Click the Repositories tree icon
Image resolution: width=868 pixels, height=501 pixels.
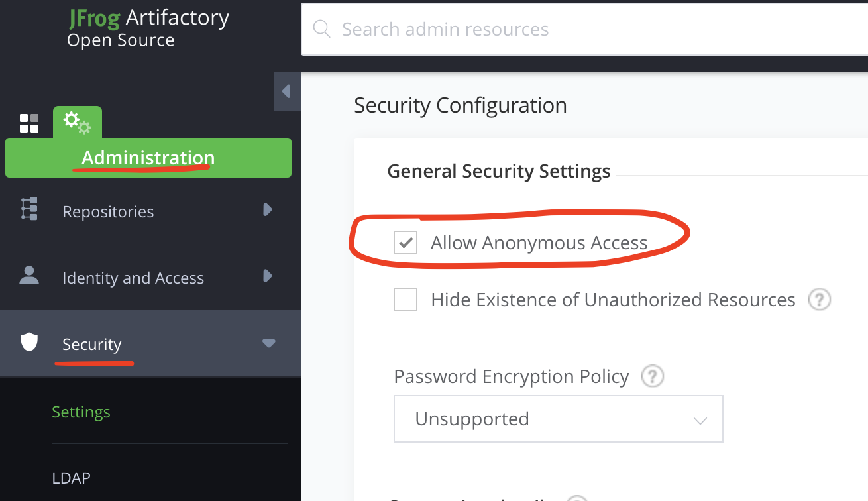pyautogui.click(x=29, y=209)
